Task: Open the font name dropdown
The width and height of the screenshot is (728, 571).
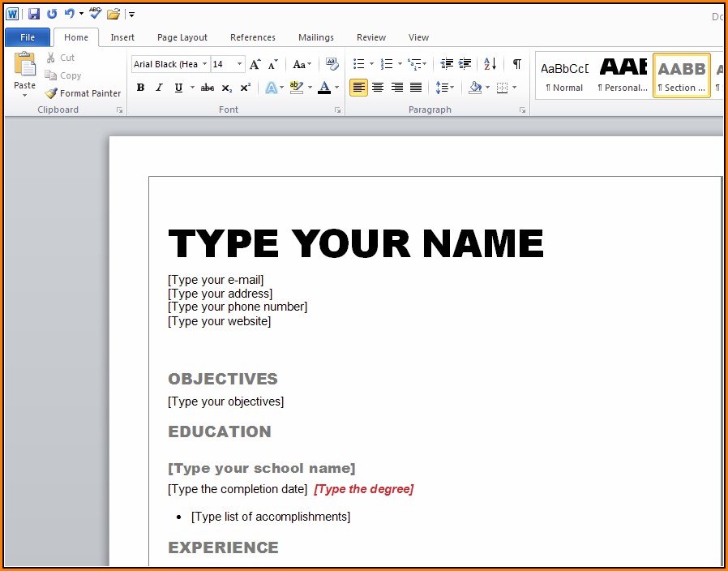Action: 205,64
